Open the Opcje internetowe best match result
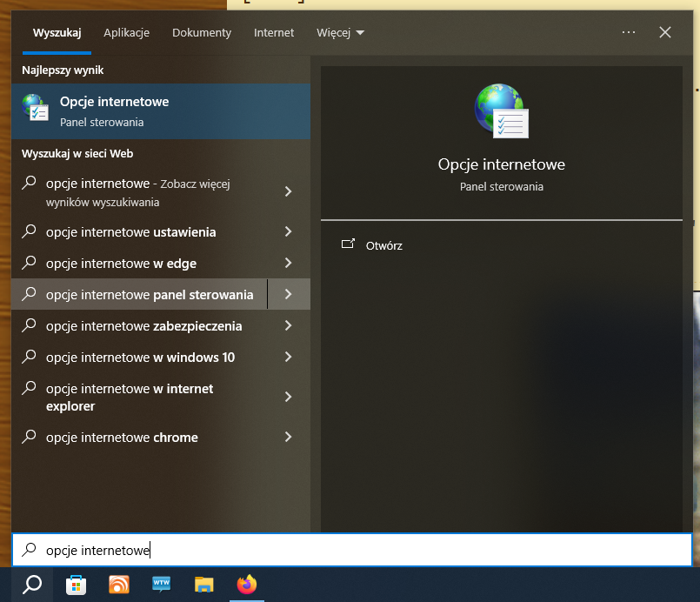700x602 pixels. click(x=161, y=111)
